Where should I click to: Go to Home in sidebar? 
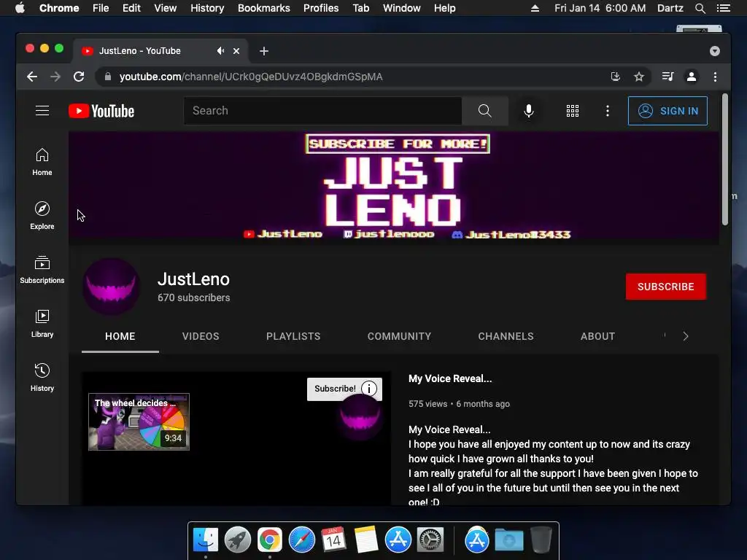[42, 162]
